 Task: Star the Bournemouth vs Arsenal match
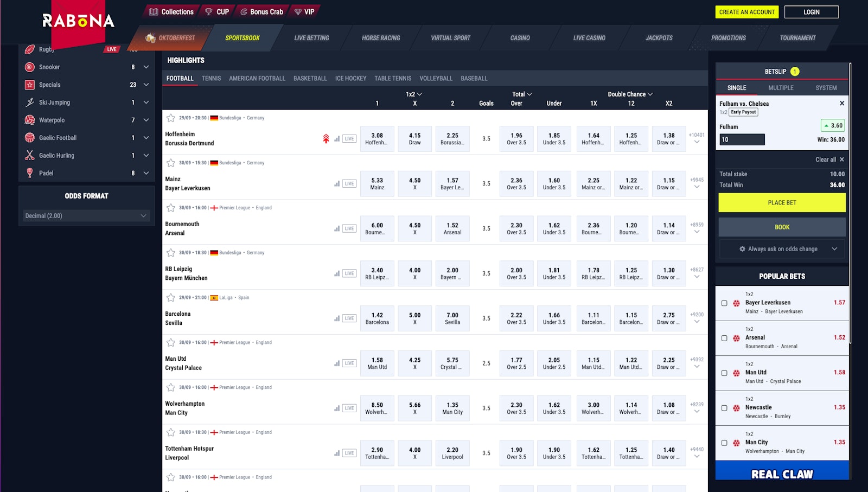click(x=171, y=208)
